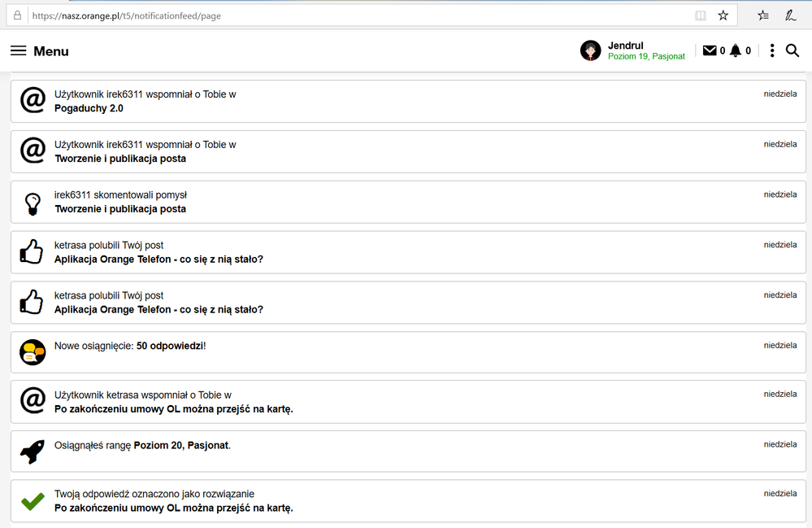812x528 pixels.
Task: Open the three-dot options menu
Action: coord(772,50)
